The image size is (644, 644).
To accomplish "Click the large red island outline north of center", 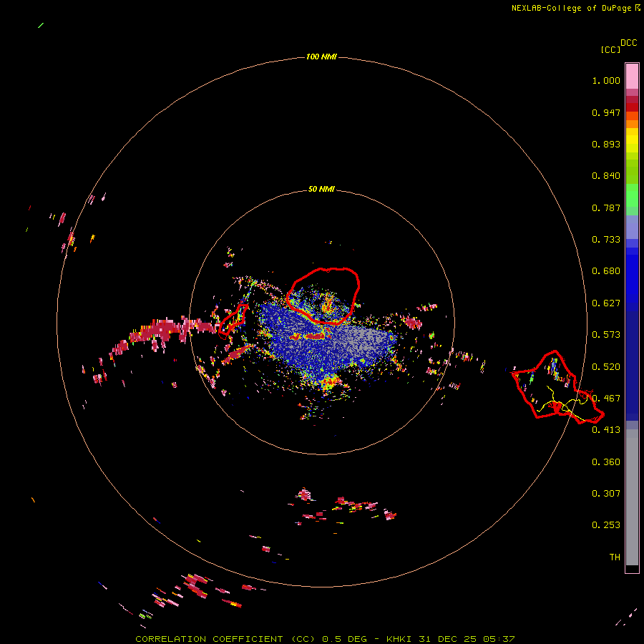I will (323, 296).
